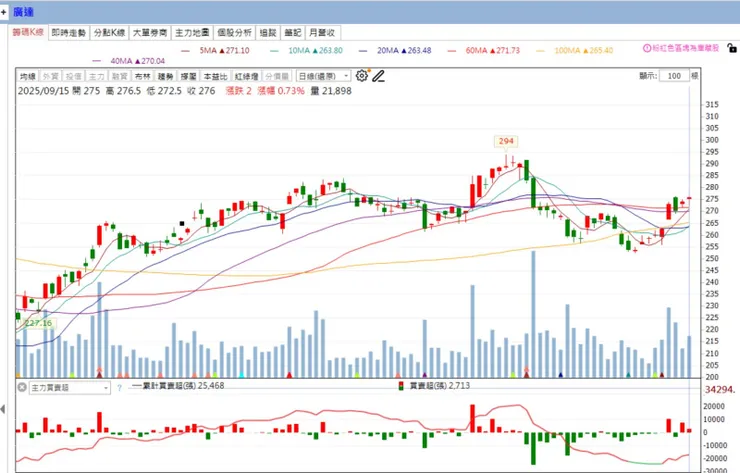Open the 日線(還原) period dropdown
The image size is (740, 473).
coord(323,76)
